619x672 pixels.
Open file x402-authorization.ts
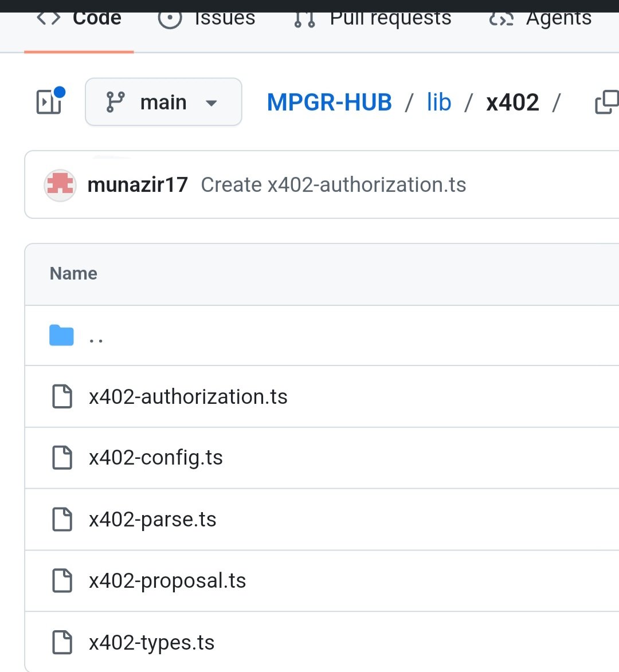point(188,396)
